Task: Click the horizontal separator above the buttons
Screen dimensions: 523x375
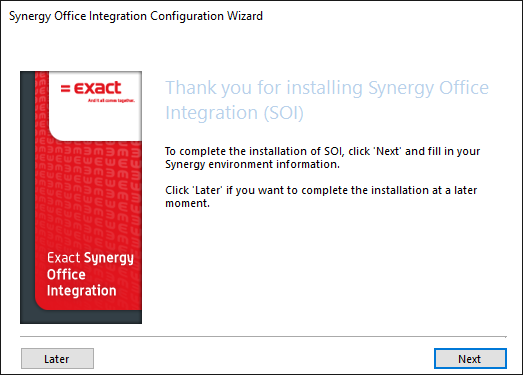Action: (263, 337)
